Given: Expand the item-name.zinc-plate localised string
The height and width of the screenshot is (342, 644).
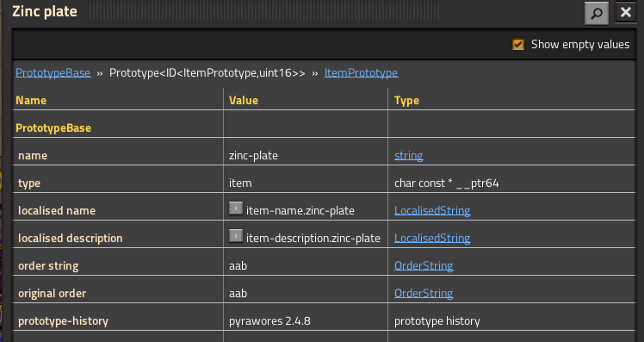Looking at the screenshot, I should coord(236,208).
